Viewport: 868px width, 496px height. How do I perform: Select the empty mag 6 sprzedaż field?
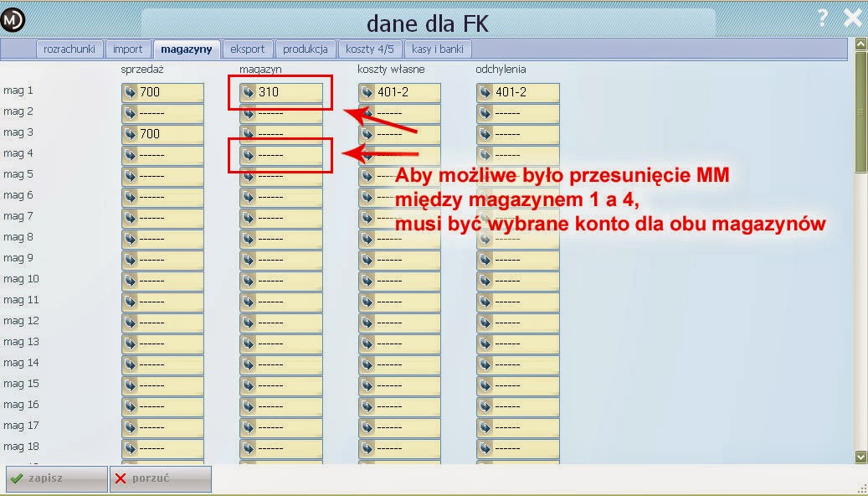162,197
